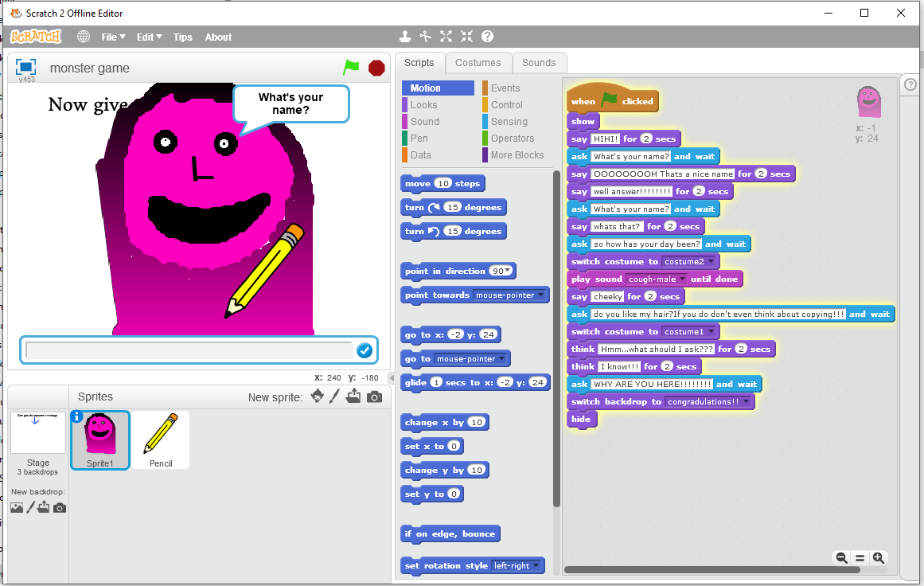Zoom in on the scripts area
The height and width of the screenshot is (586, 924).
[878, 558]
